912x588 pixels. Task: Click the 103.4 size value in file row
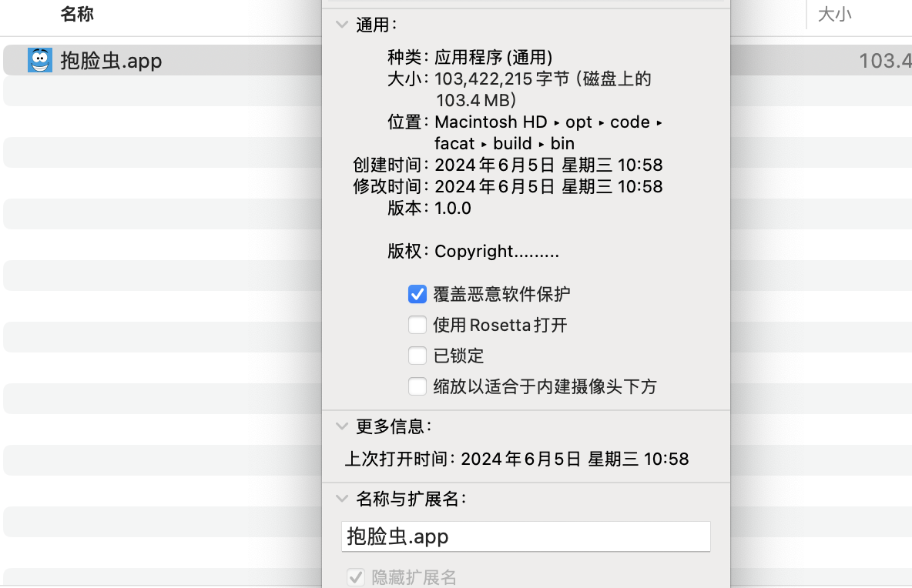point(884,61)
